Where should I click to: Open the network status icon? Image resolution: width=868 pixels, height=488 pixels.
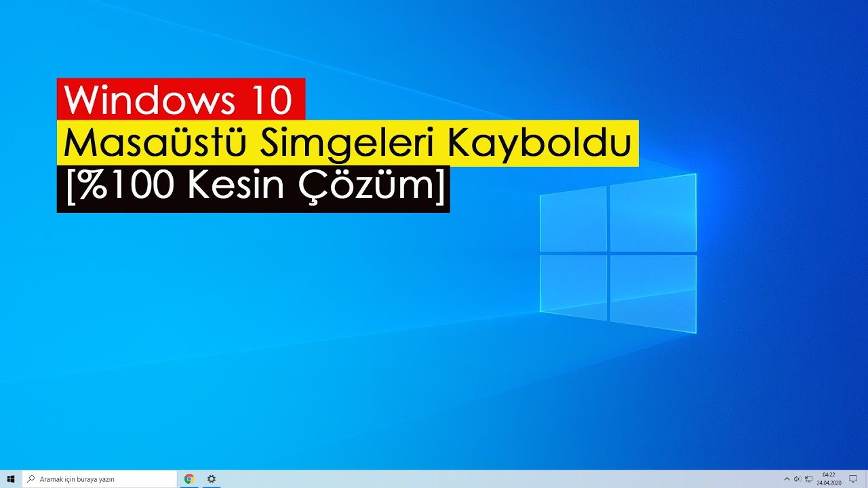[808, 479]
